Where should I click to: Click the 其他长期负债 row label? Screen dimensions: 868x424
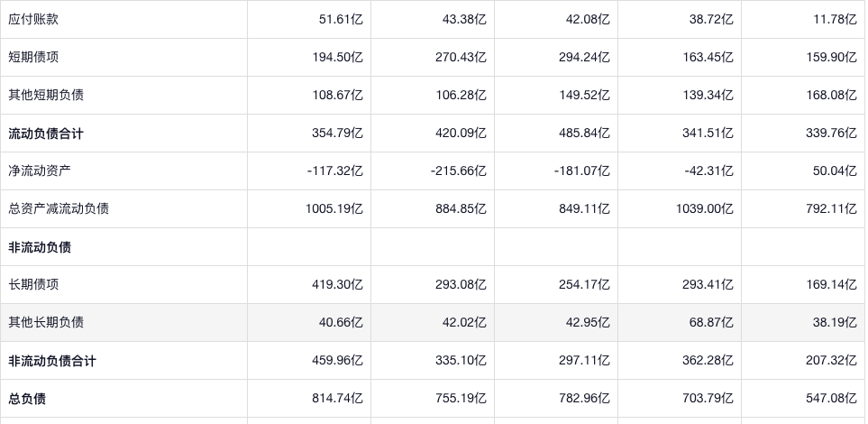(46, 322)
